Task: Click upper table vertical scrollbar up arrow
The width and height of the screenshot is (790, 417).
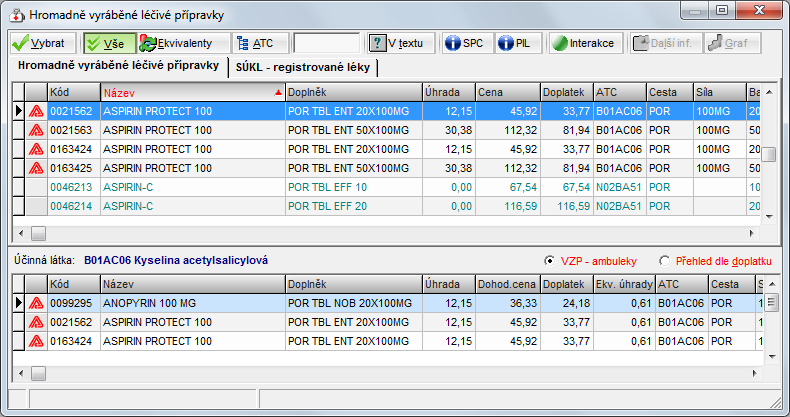Action: (x=769, y=92)
